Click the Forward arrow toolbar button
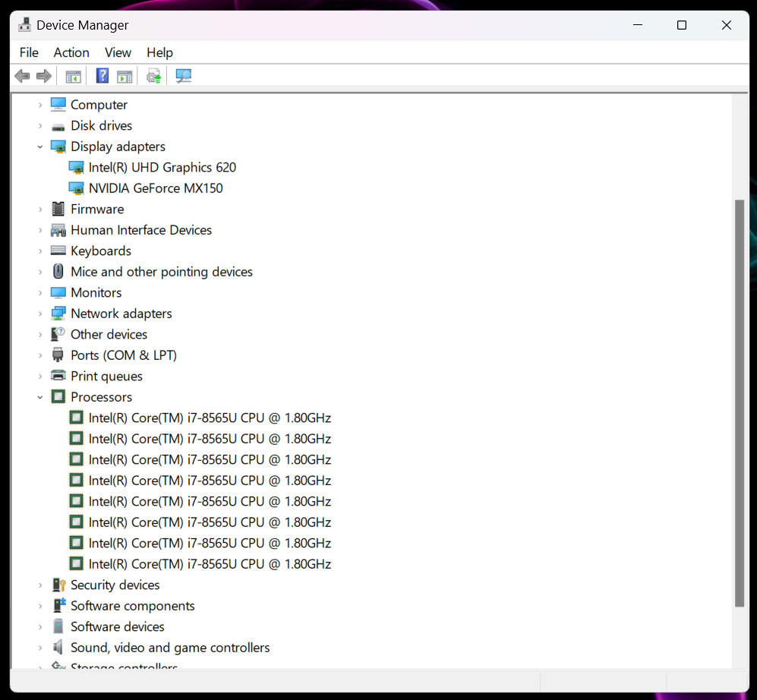Image resolution: width=757 pixels, height=700 pixels. point(44,76)
